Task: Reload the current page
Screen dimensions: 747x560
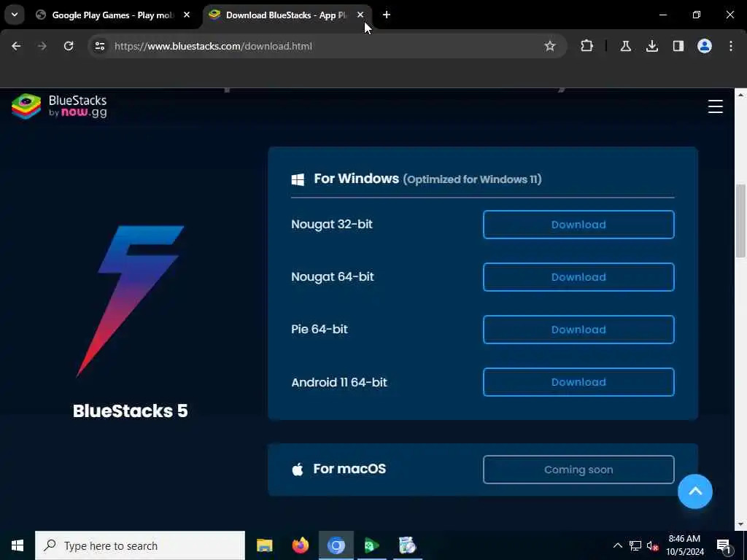Action: coord(69,46)
